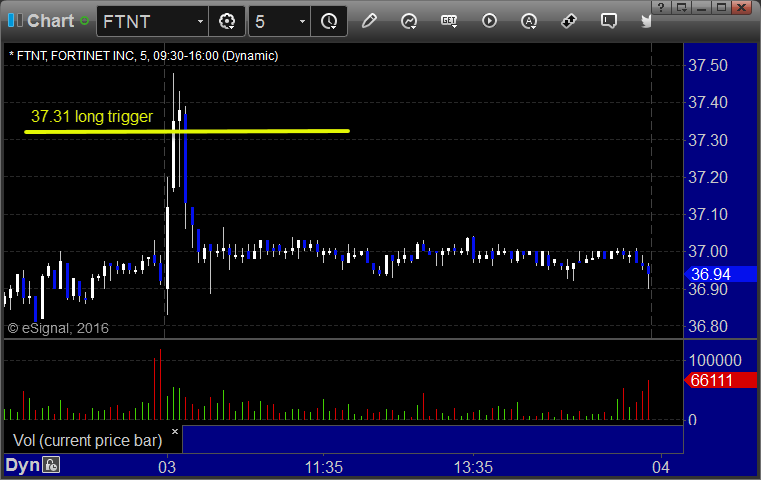
Task: Click the 66111 volume value marker
Action: pyautogui.click(x=721, y=380)
